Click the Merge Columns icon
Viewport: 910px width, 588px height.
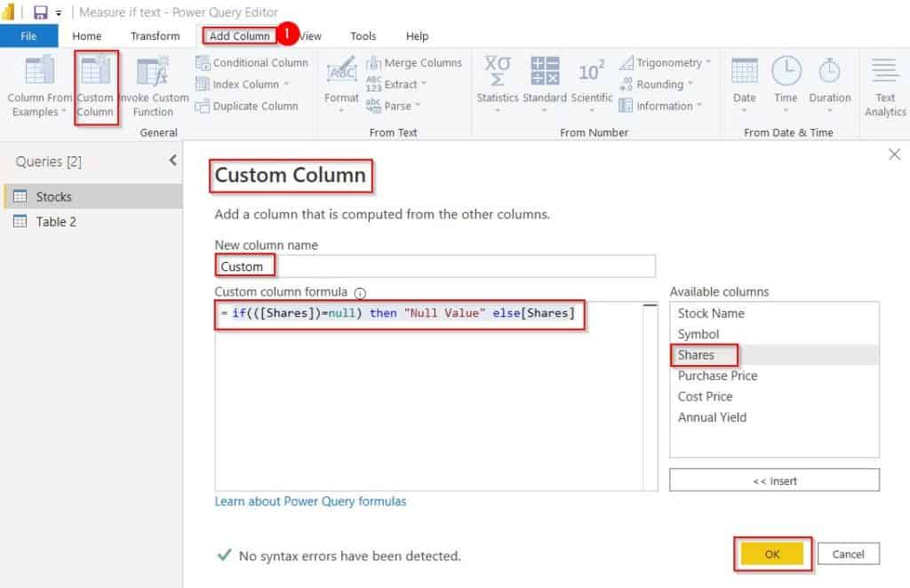coord(373,62)
